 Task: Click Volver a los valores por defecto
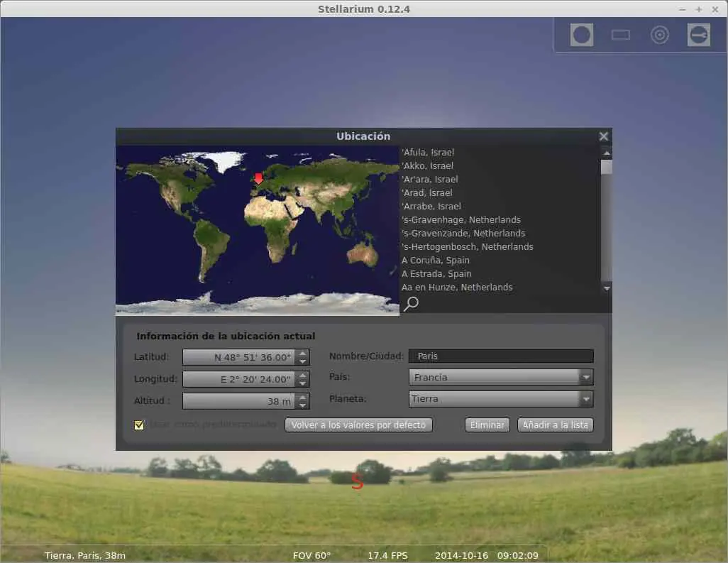358,425
